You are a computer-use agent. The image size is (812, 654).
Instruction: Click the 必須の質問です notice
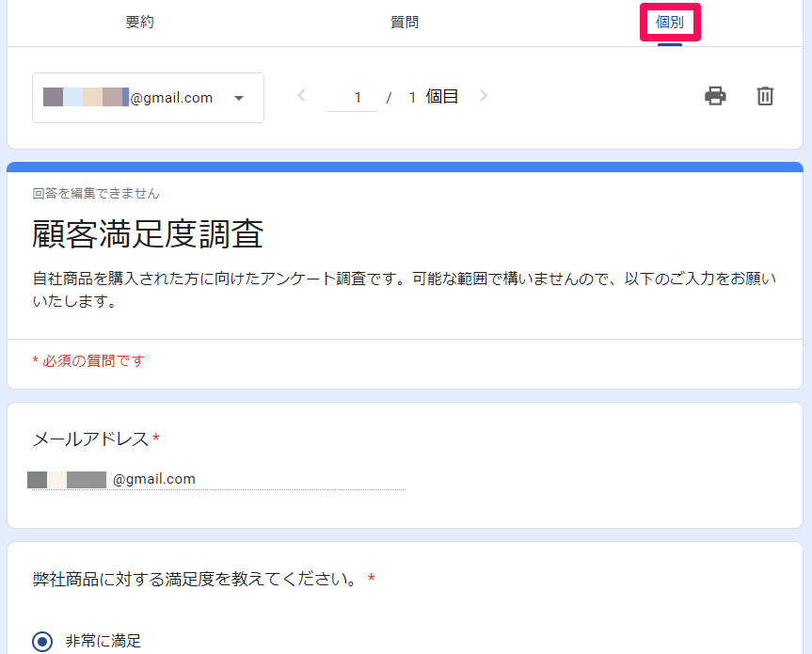pyautogui.click(x=88, y=361)
